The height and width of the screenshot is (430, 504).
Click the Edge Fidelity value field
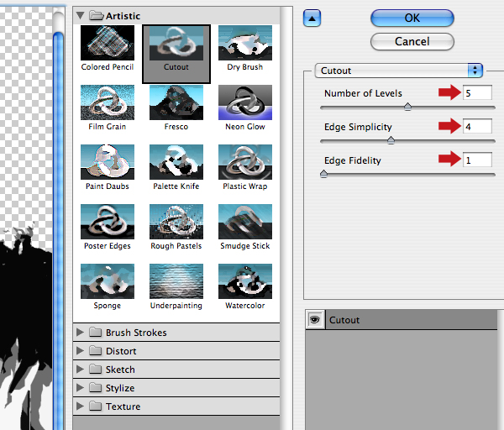477,160
